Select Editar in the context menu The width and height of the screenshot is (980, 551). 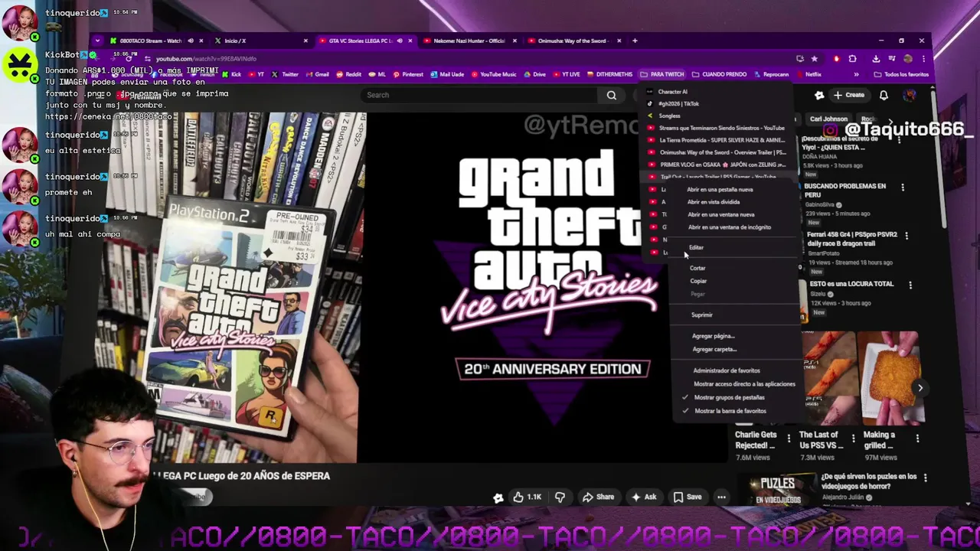point(696,247)
